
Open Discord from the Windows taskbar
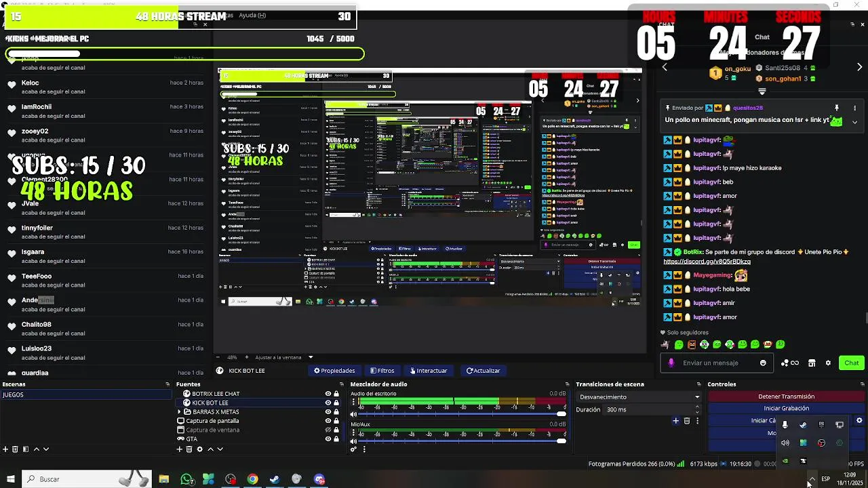coord(319,479)
